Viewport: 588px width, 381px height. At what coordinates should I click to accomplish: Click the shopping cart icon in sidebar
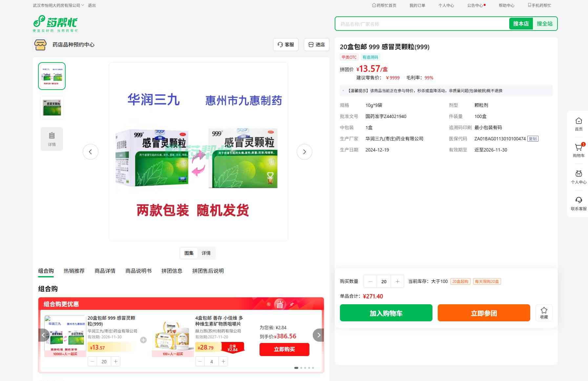(578, 148)
